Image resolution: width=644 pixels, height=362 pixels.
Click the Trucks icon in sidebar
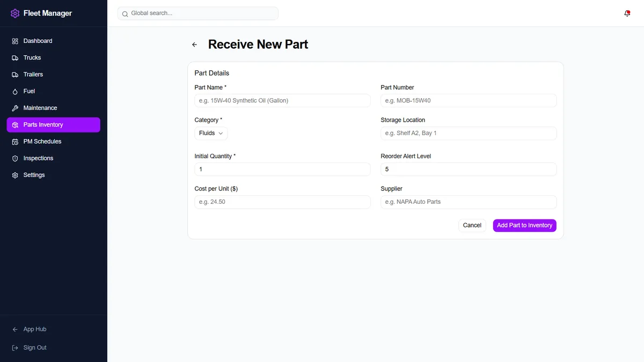(15, 57)
